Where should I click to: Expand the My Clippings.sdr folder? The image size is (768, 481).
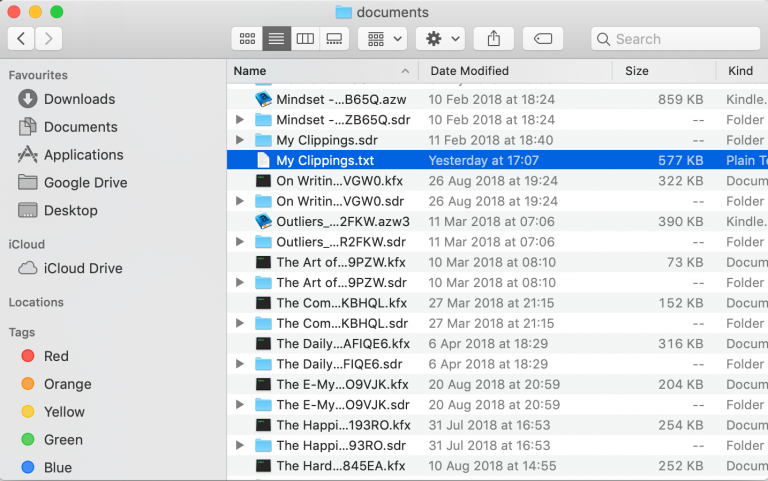coord(240,140)
